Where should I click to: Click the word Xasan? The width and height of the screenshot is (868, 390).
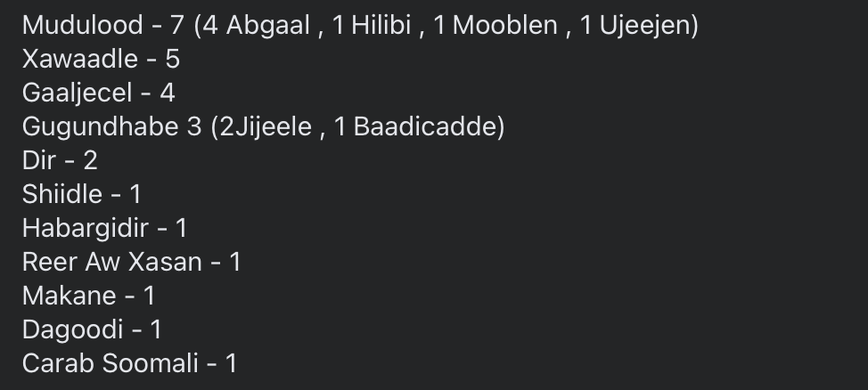pyautogui.click(x=165, y=262)
